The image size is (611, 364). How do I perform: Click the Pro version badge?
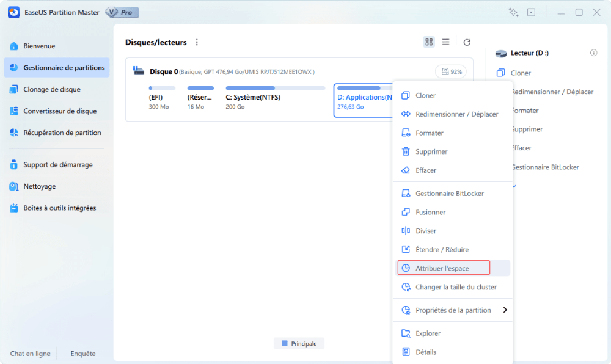click(x=122, y=12)
